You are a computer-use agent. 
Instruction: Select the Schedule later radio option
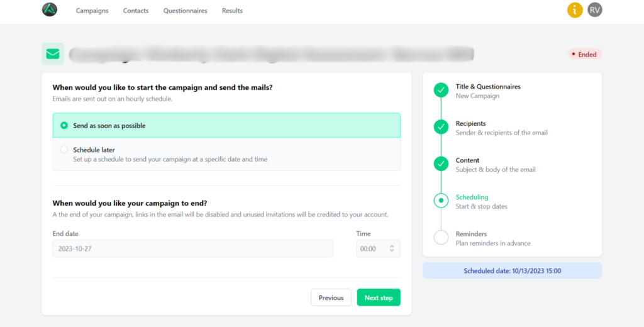pos(64,150)
